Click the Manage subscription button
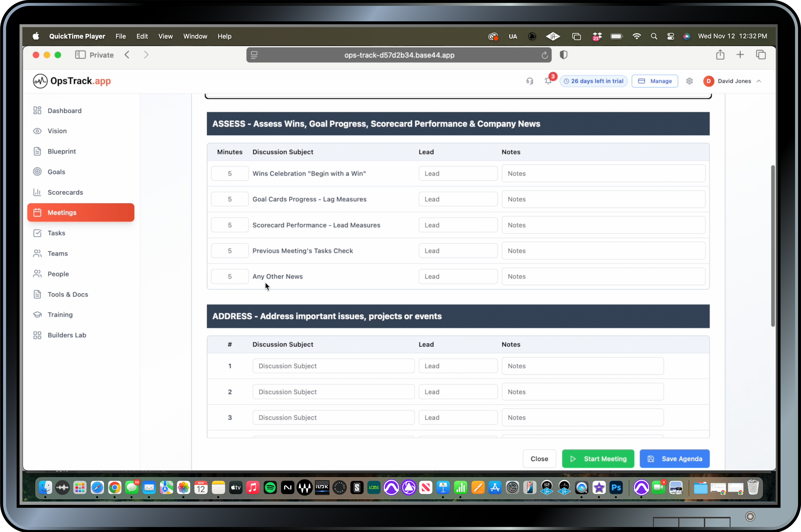The height and width of the screenshot is (532, 801). [655, 81]
